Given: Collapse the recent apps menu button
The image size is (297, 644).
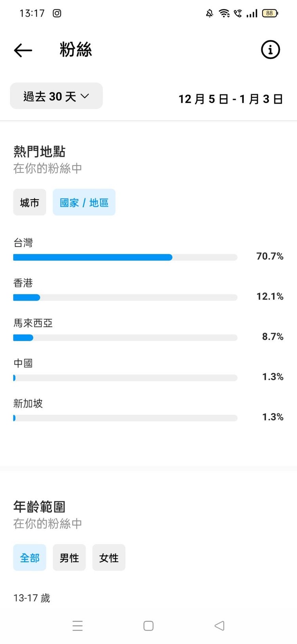Looking at the screenshot, I should [x=78, y=625].
